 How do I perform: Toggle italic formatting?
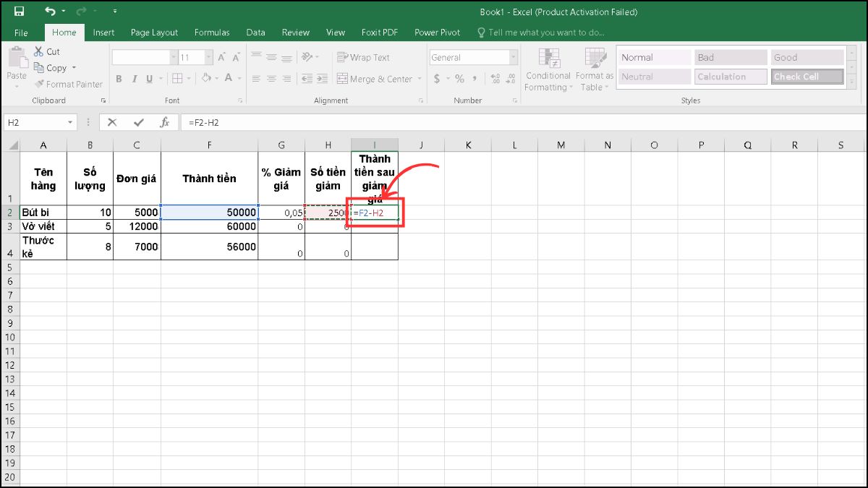[134, 79]
